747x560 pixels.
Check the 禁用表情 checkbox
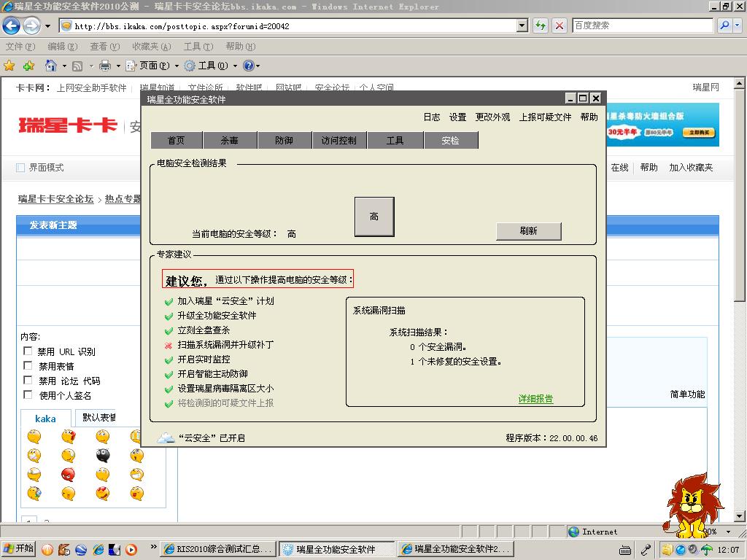point(28,366)
